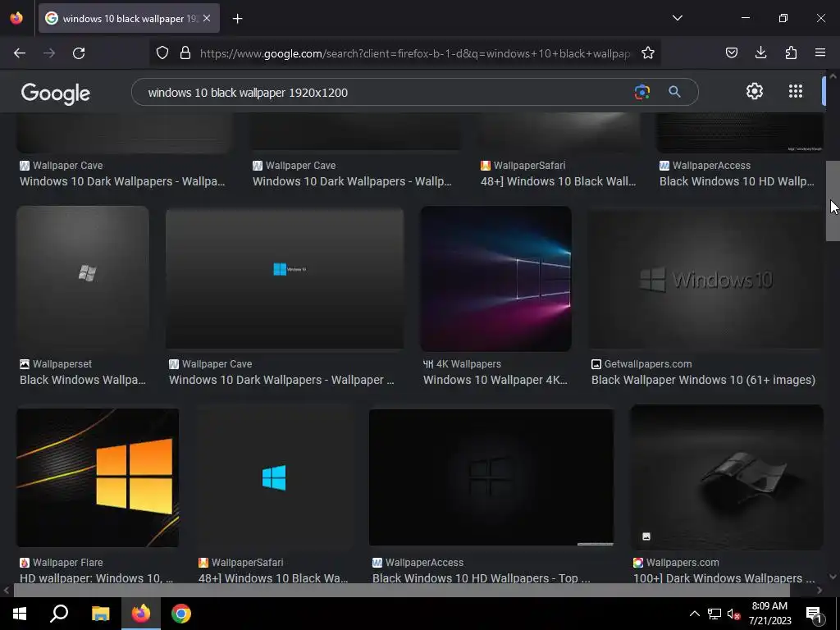Open File Explorer from the taskbar
This screenshot has width=840, height=630.
click(x=100, y=614)
